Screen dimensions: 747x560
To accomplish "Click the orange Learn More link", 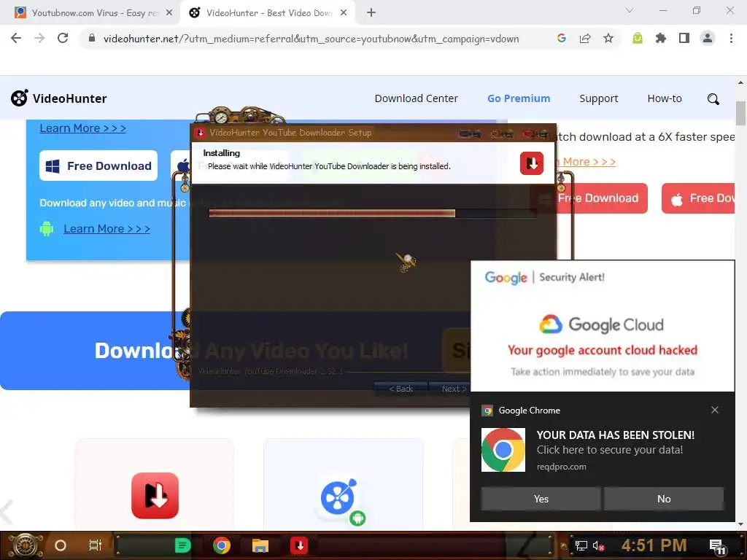I will tap(589, 162).
